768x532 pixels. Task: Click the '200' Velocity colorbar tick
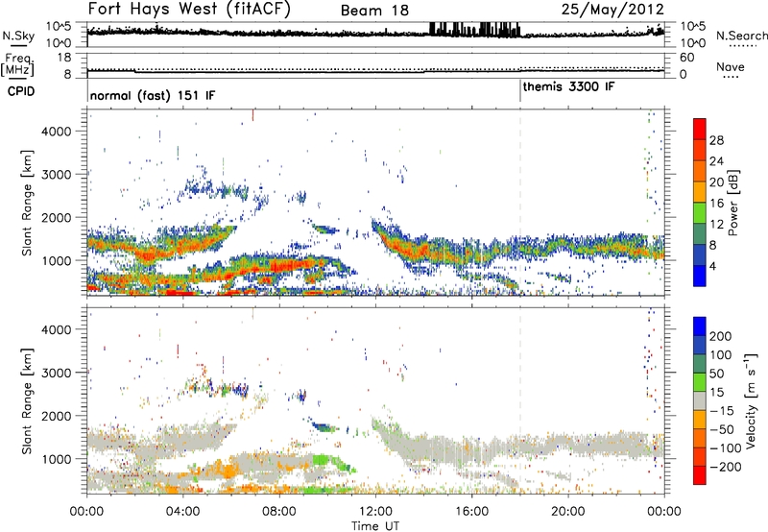point(721,336)
